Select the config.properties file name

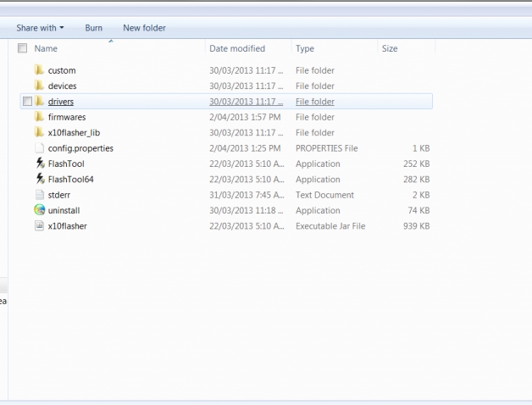click(80, 148)
